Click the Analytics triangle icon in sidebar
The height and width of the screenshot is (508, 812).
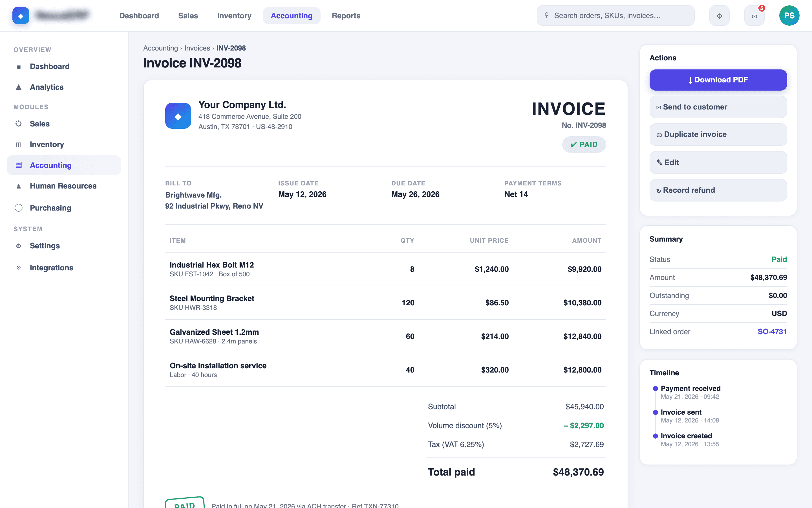19,87
